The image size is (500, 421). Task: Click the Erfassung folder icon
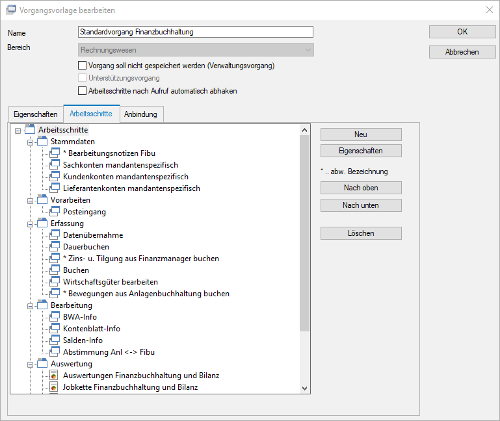(42, 223)
